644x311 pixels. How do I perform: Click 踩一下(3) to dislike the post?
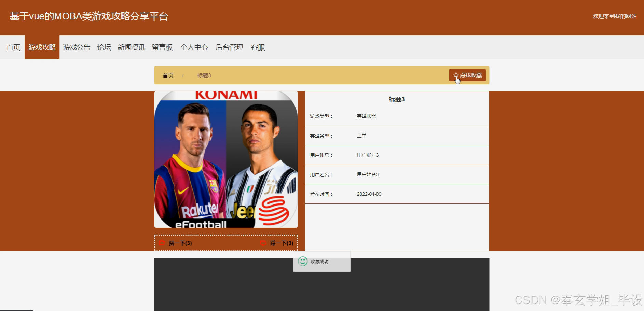(281, 243)
